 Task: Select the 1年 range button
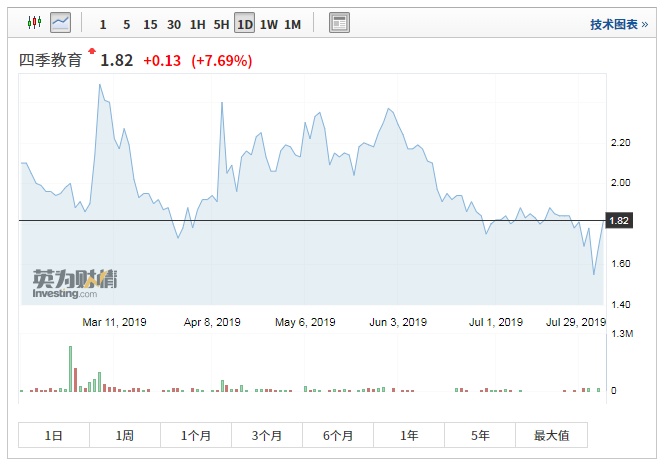[x=409, y=435]
